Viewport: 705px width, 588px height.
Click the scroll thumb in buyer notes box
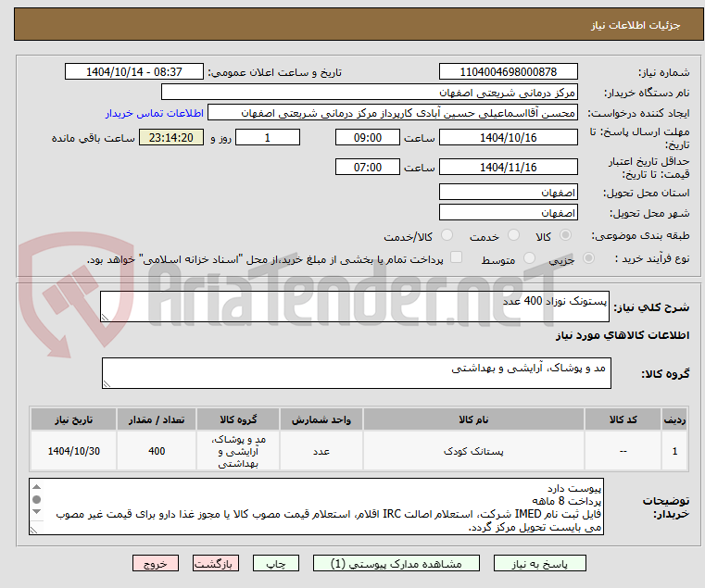[x=37, y=499]
